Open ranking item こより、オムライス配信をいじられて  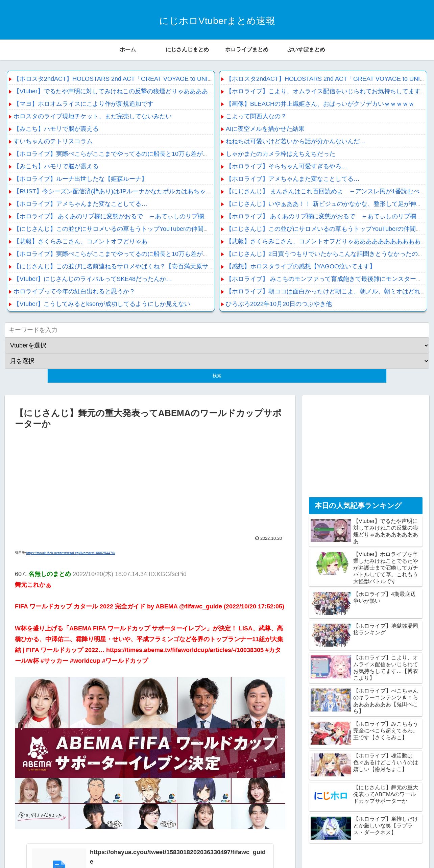(x=366, y=668)
